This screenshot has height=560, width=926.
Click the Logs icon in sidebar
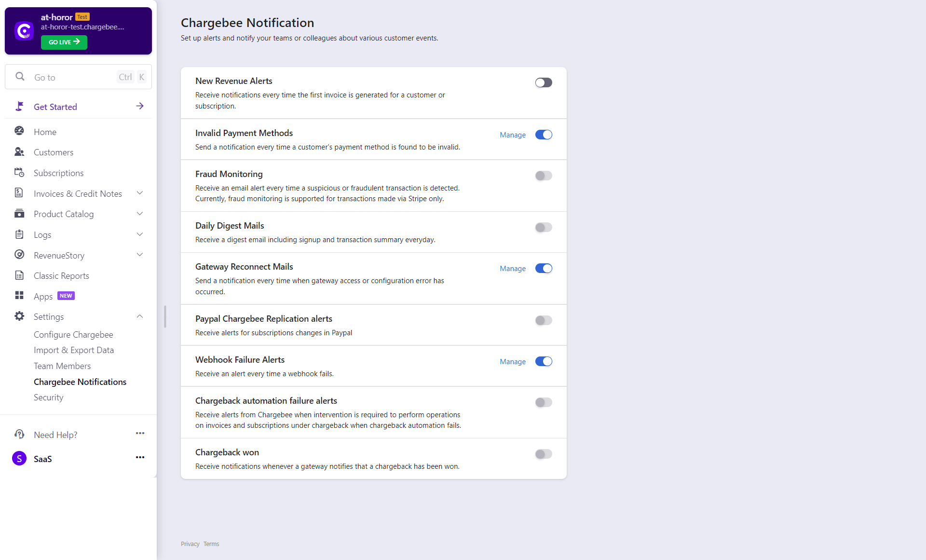coord(18,234)
